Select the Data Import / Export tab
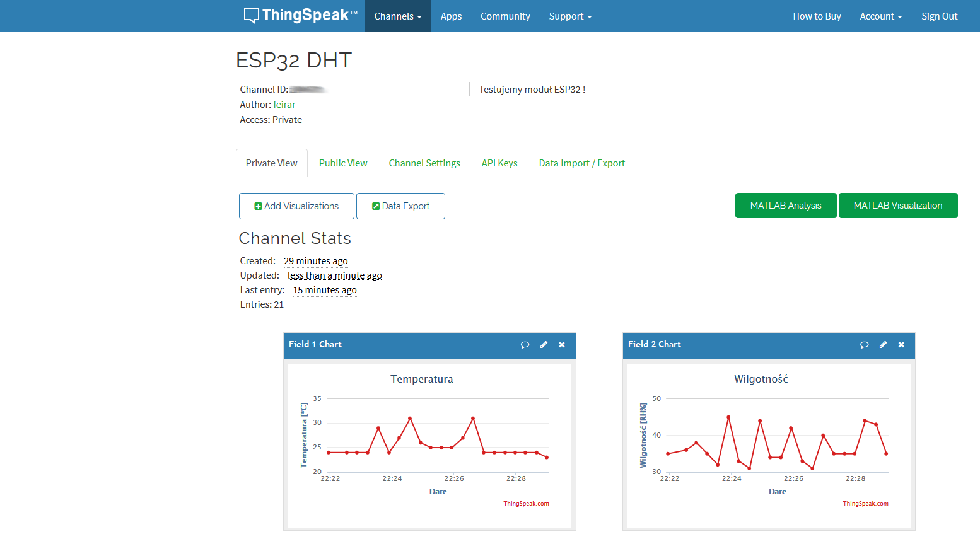 (x=582, y=163)
